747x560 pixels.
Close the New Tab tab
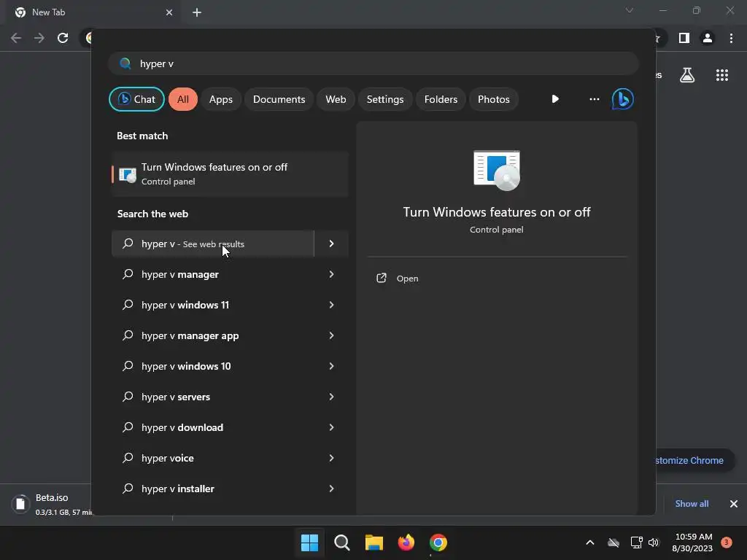pos(169,12)
